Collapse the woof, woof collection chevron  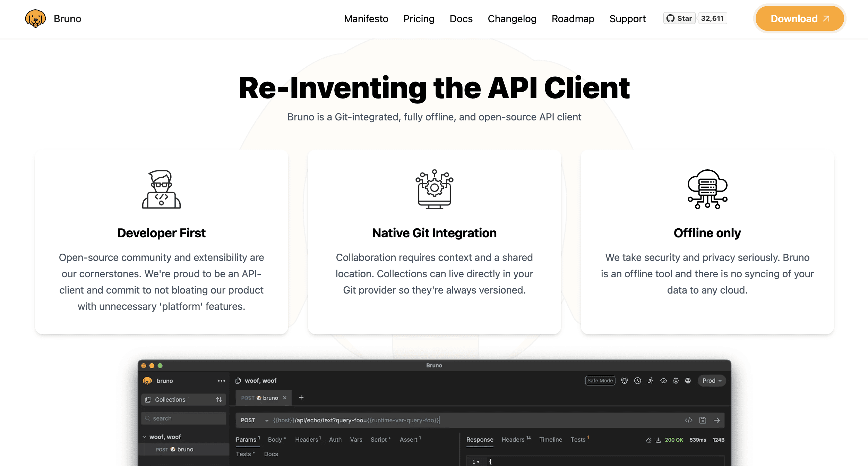click(145, 437)
